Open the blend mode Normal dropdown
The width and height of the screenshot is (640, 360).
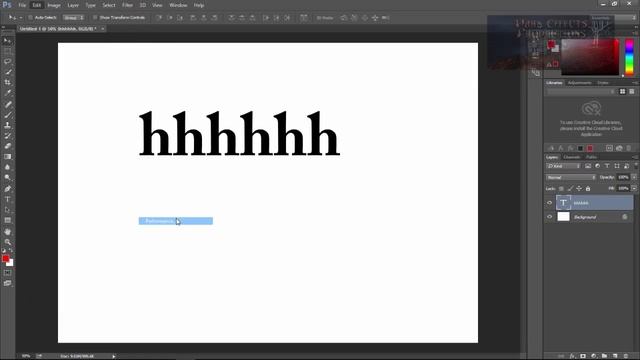click(x=571, y=178)
